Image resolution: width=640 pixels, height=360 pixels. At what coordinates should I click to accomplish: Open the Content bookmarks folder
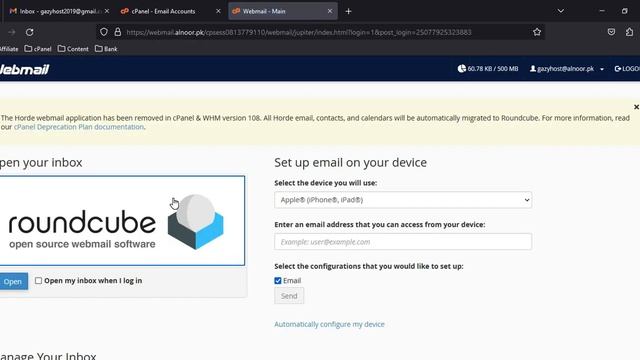(x=73, y=49)
